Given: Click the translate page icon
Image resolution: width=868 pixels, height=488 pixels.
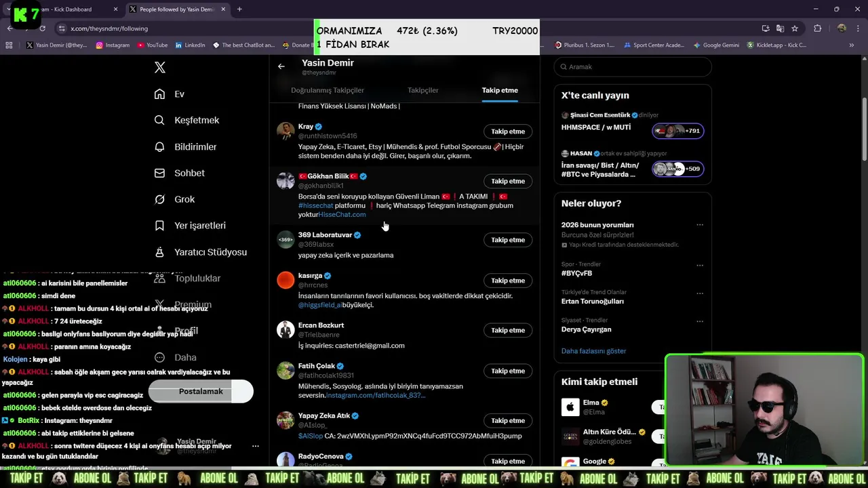Looking at the screenshot, I should [x=780, y=28].
